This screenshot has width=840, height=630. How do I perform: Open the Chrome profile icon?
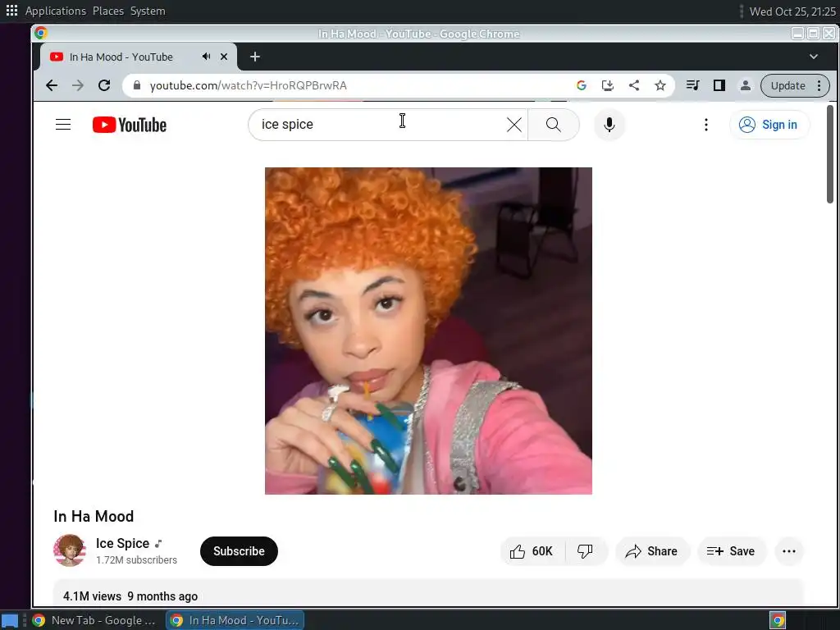coord(745,85)
